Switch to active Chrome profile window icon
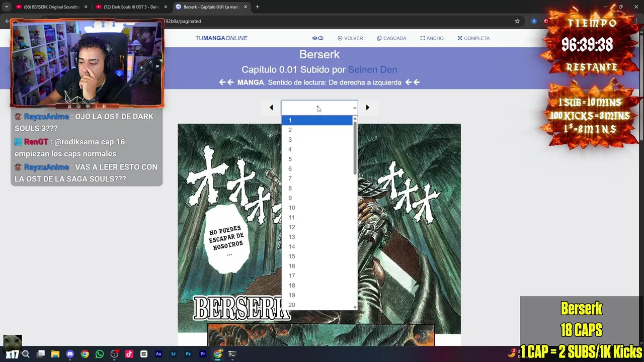Screen dimensions: 644x362 [x=217, y=354]
